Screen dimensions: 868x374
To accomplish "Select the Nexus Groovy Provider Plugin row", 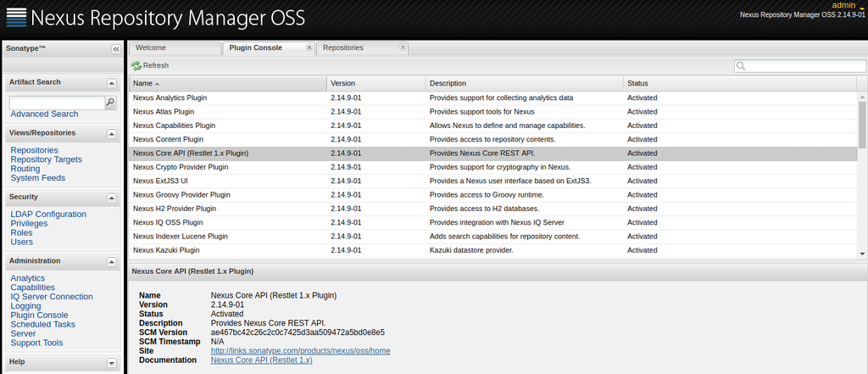I will (492, 194).
